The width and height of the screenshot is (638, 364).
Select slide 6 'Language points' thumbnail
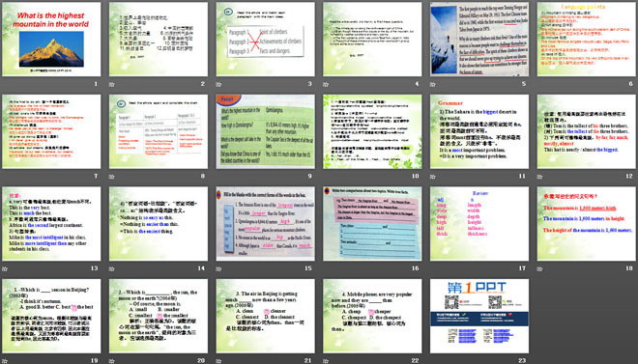[587, 39]
